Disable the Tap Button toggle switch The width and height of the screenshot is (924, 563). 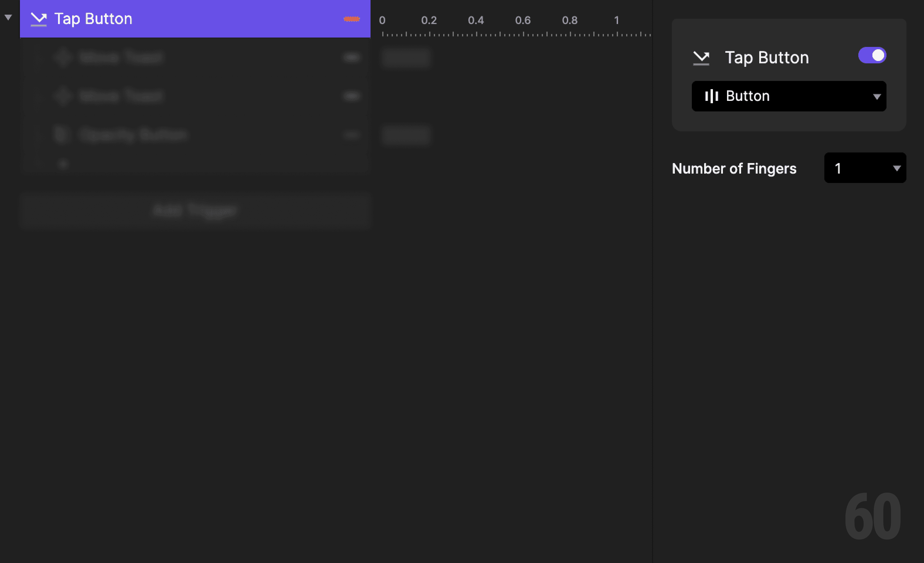(x=872, y=55)
